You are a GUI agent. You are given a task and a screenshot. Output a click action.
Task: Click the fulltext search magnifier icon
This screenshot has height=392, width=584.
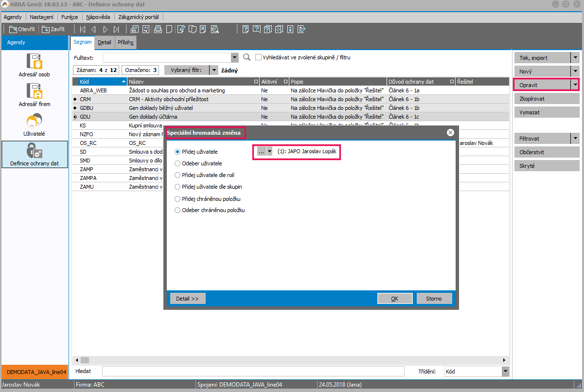[247, 57]
